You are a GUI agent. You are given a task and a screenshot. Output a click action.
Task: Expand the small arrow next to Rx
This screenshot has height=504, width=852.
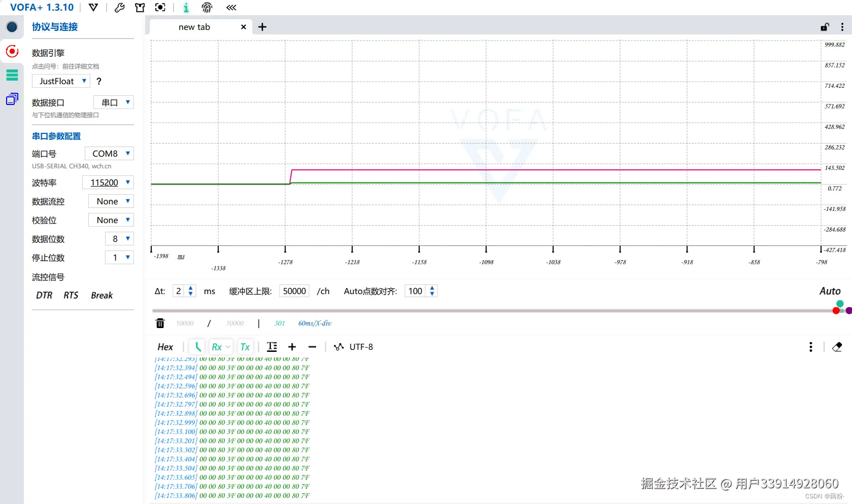click(228, 347)
